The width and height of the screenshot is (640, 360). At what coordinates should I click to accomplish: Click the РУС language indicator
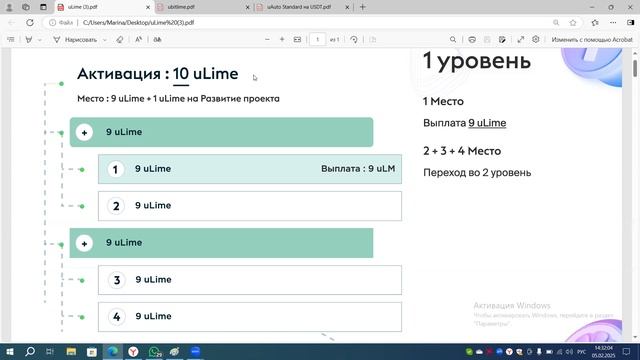tap(582, 351)
